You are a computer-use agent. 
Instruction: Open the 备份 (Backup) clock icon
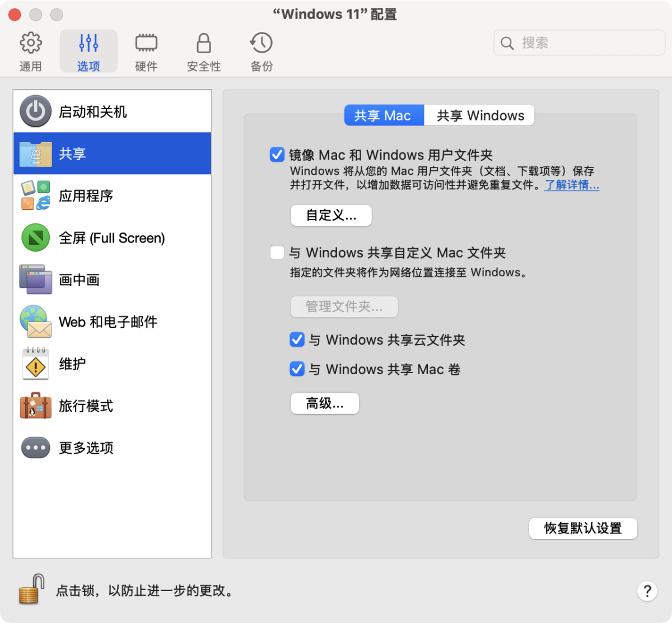pos(261,52)
